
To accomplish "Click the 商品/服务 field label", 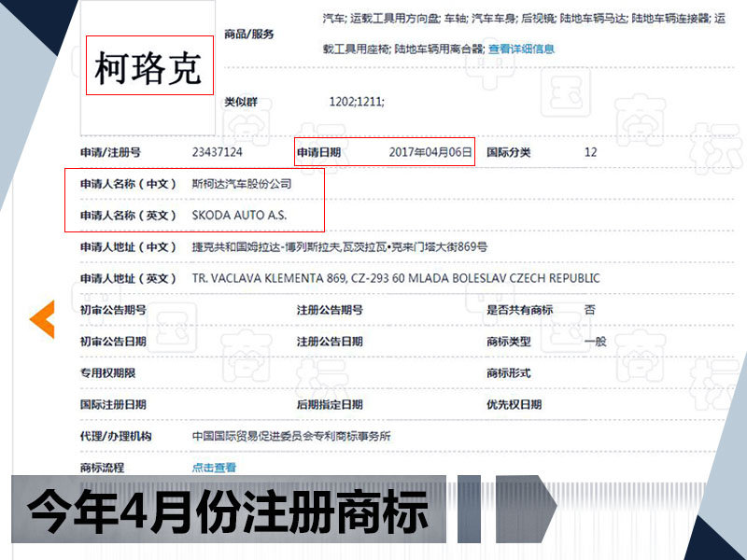I will click(249, 34).
